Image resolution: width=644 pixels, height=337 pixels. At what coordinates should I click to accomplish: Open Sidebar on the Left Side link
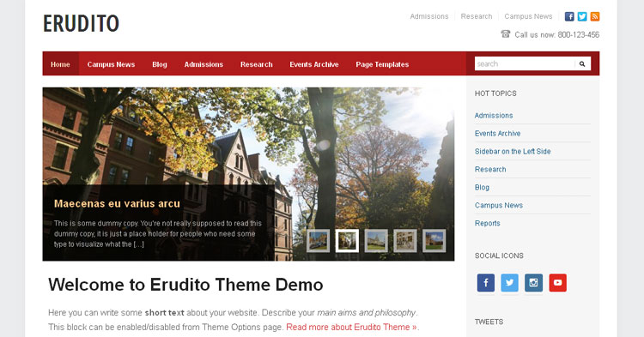[x=513, y=151]
